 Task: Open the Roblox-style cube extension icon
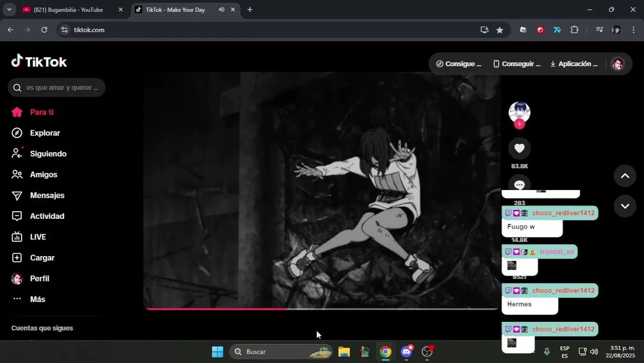point(523,30)
